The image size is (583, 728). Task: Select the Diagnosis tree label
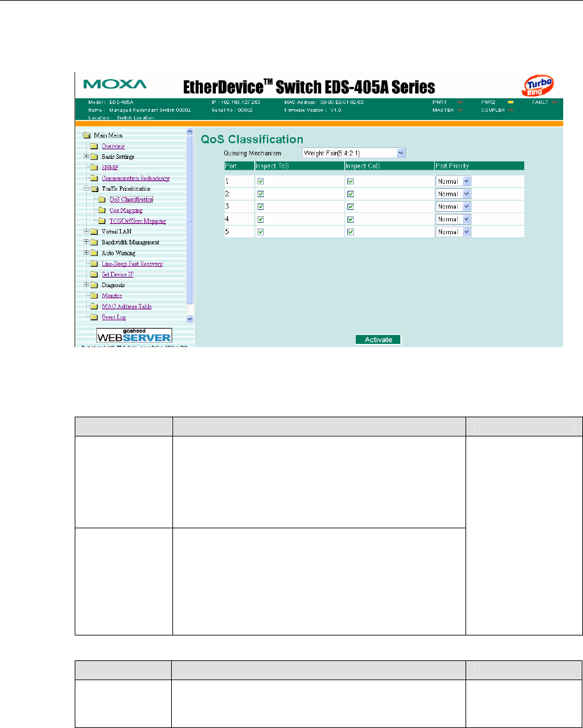(x=114, y=285)
